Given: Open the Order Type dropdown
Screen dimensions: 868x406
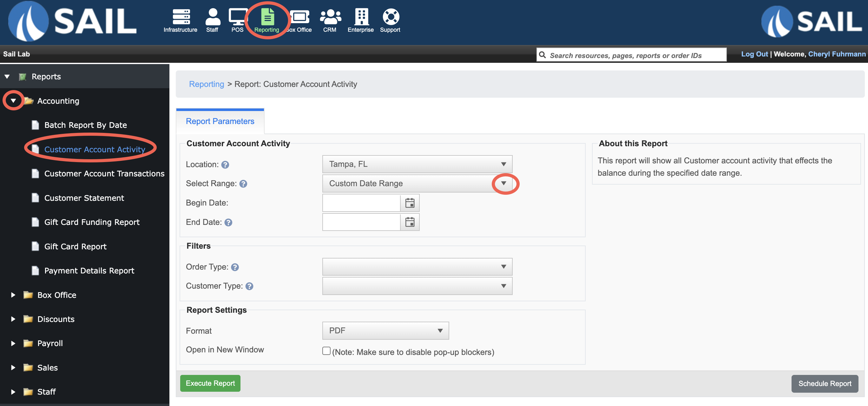Looking at the screenshot, I should [417, 267].
